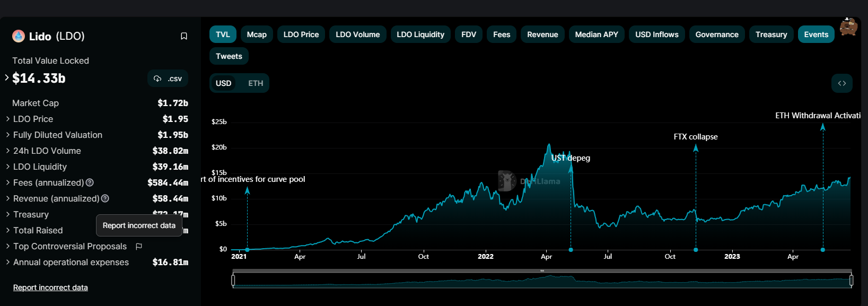Click the left handle of the range slider

(233, 279)
